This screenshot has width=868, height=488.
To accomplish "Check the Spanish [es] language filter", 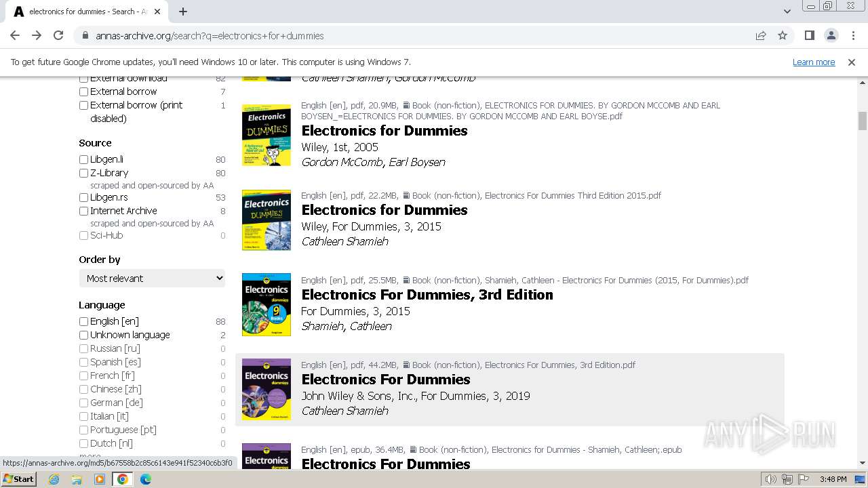I will pyautogui.click(x=83, y=362).
